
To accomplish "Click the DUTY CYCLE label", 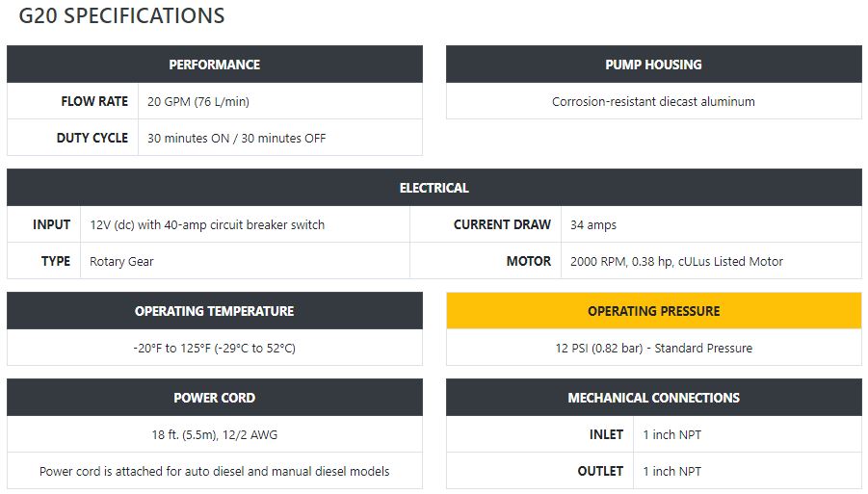I will tap(92, 138).
